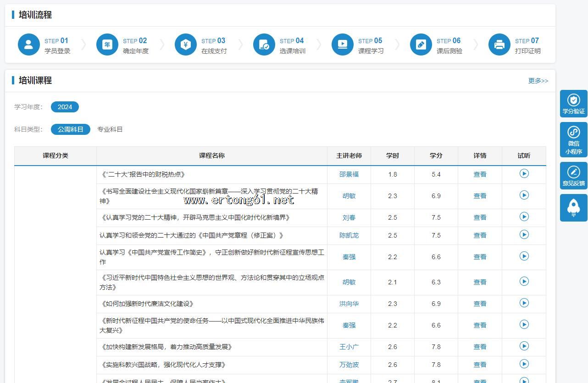The height and width of the screenshot is (383, 588).
Task: Click the 课程名称 column header
Action: 211,155
